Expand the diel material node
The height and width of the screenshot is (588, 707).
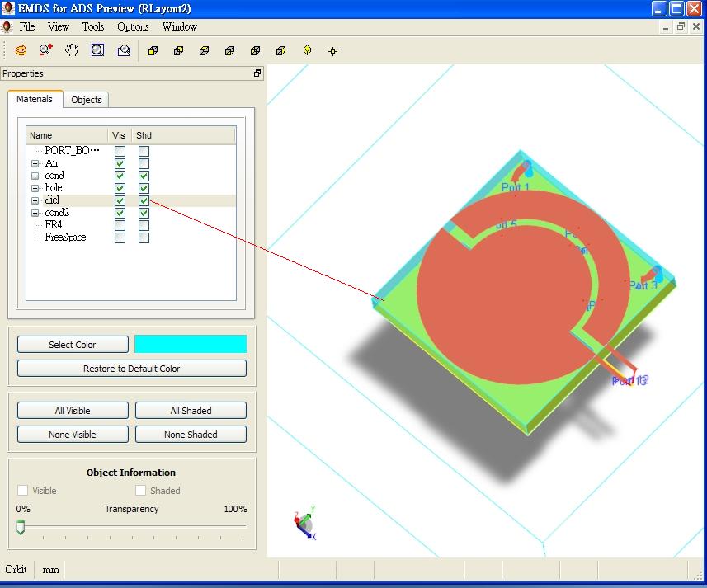pos(35,200)
